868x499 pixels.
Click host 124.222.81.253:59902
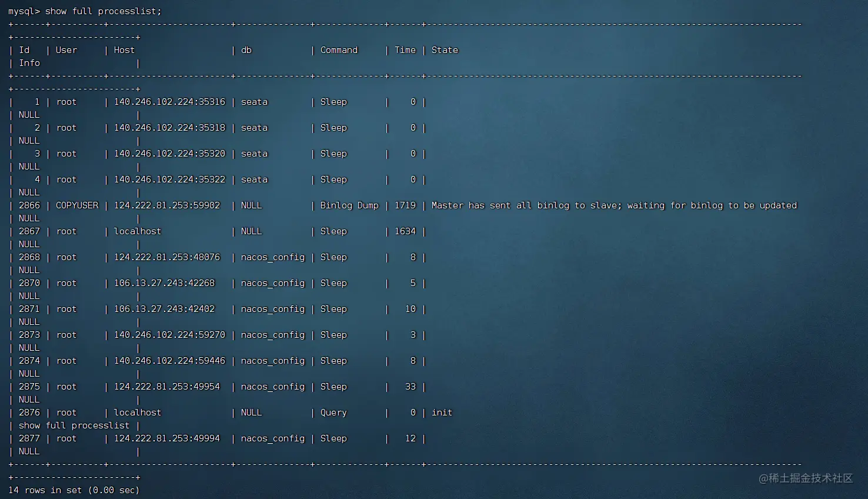point(167,205)
